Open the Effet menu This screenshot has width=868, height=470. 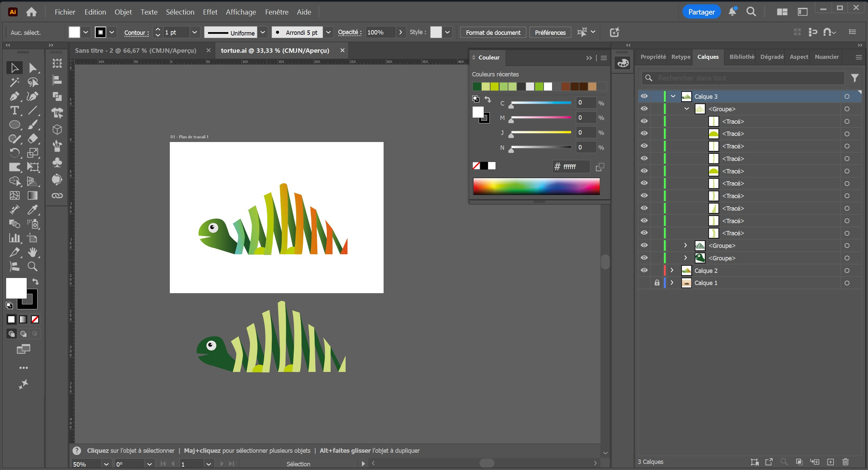point(210,12)
